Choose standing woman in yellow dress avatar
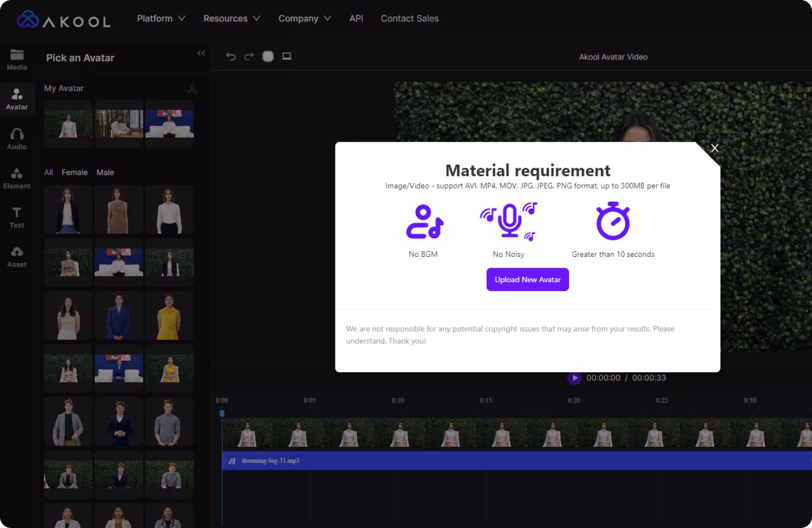Screen dimensions: 812x528 pyautogui.click(x=170, y=316)
